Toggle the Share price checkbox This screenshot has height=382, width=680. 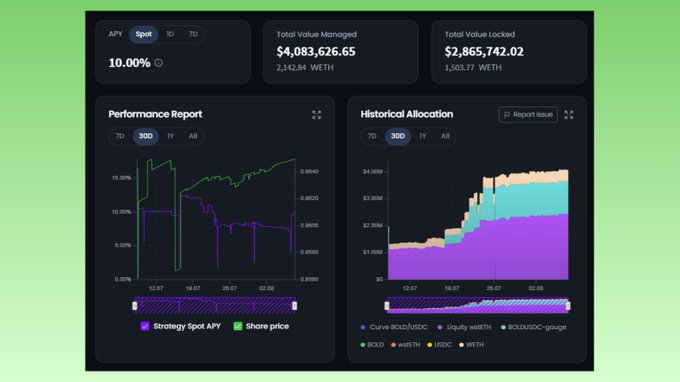(x=238, y=326)
